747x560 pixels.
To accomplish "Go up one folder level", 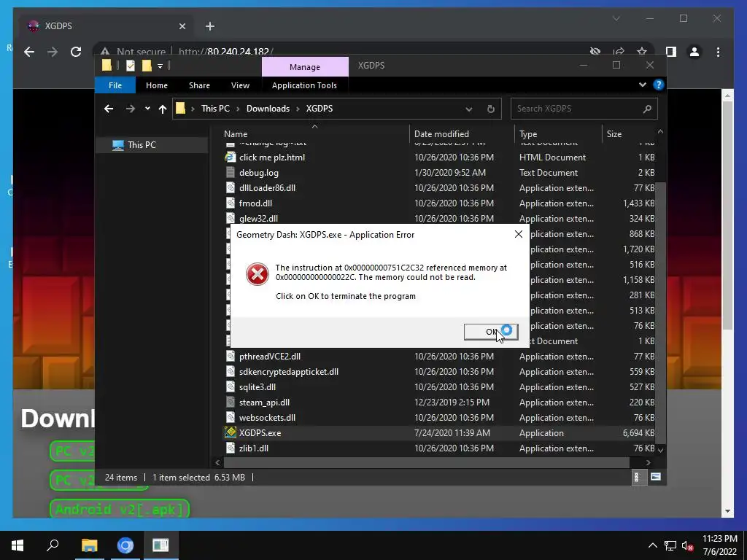I will (163, 109).
